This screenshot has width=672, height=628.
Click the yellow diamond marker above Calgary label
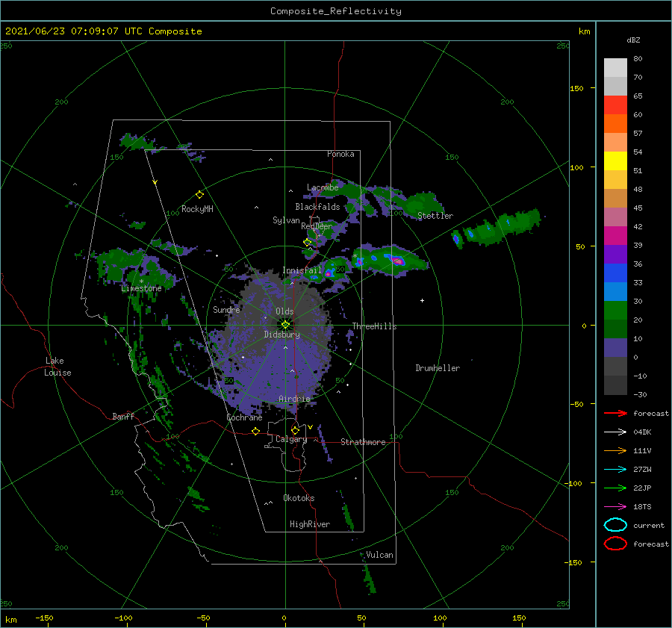pyautogui.click(x=295, y=430)
